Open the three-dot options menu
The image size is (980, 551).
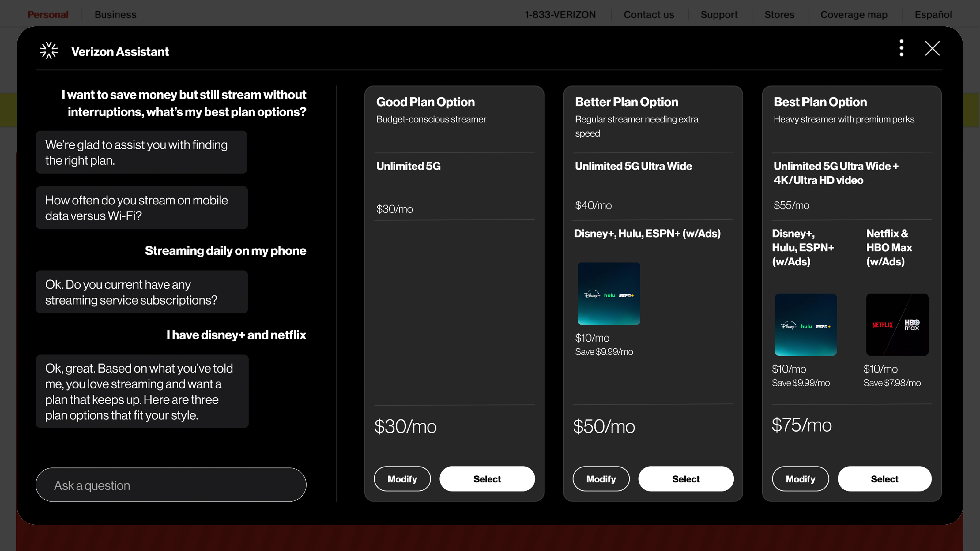pos(901,48)
